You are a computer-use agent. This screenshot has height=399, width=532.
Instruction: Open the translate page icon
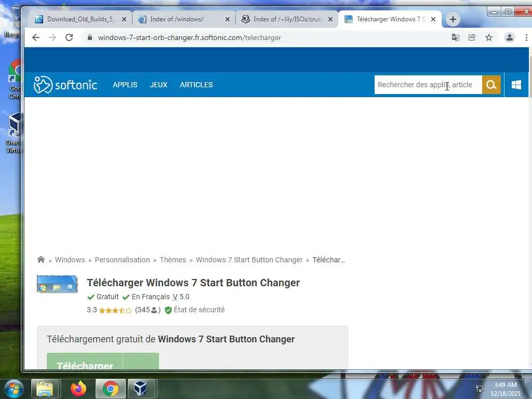point(455,37)
